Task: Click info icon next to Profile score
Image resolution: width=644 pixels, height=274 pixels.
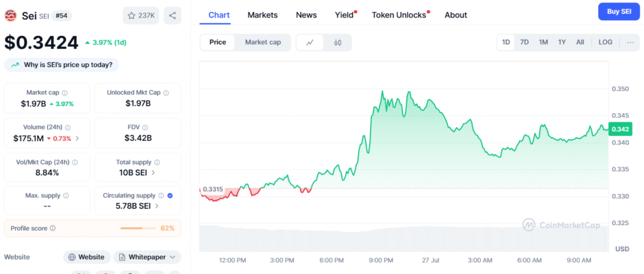Action: point(53,228)
